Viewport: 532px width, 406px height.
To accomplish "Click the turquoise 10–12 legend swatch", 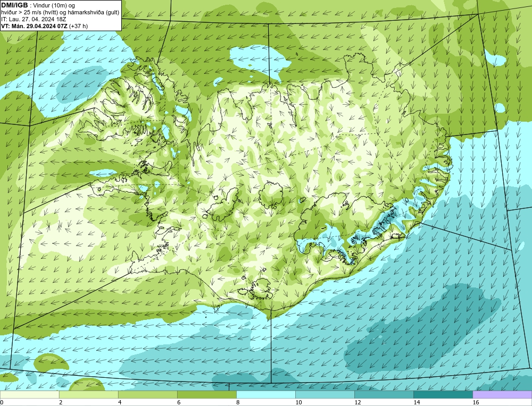I will point(325,394).
